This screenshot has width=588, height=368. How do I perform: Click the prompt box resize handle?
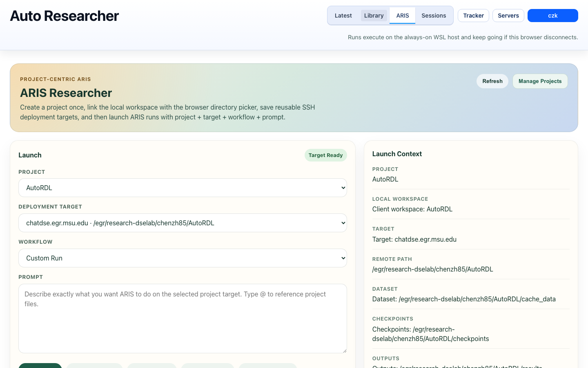click(345, 351)
